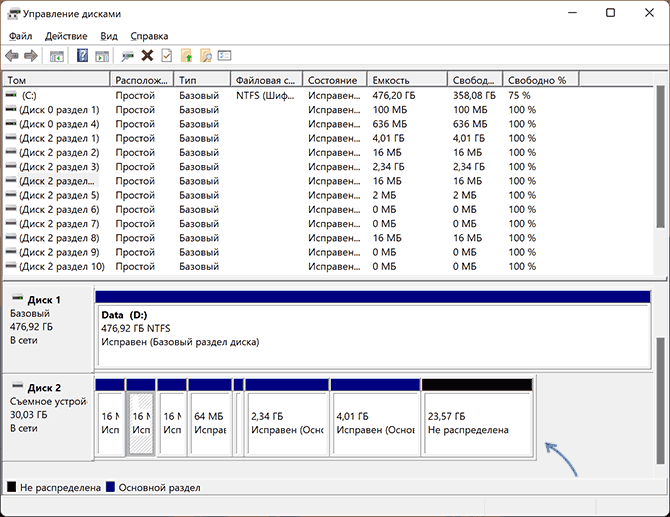Image resolution: width=670 pixels, height=517 pixels.
Task: Sort by the Располож... column header
Action: (142, 80)
